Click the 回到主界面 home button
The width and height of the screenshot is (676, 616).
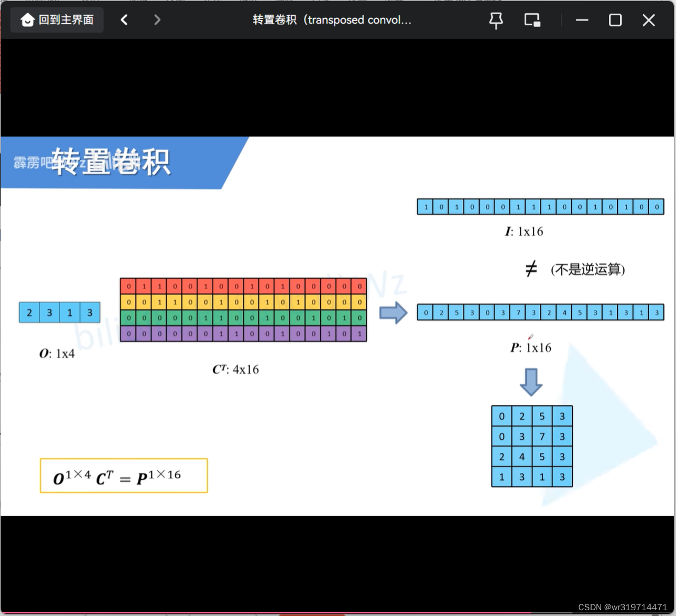coord(56,20)
